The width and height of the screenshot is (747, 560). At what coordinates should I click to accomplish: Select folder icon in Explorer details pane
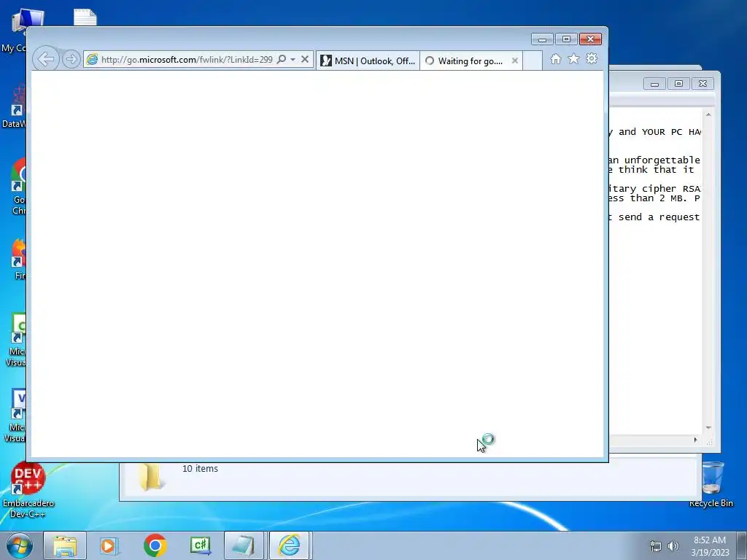pyautogui.click(x=150, y=477)
